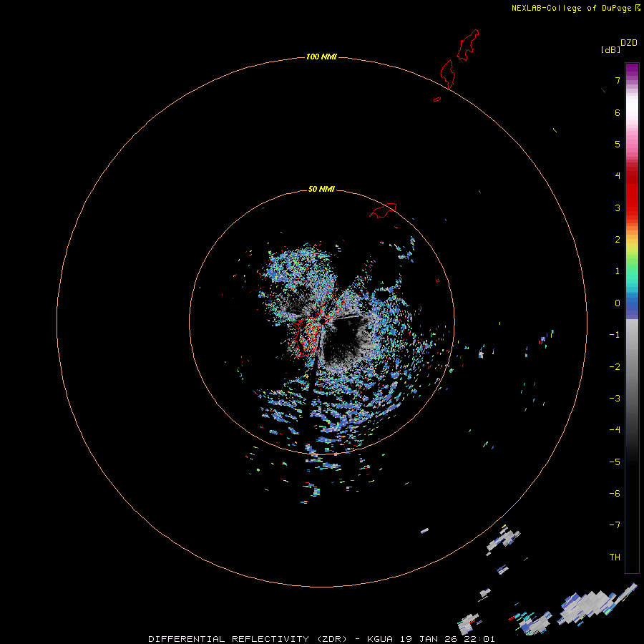Click the 6 value on legend scale
The width and height of the screenshot is (644, 644).
pyautogui.click(x=618, y=112)
